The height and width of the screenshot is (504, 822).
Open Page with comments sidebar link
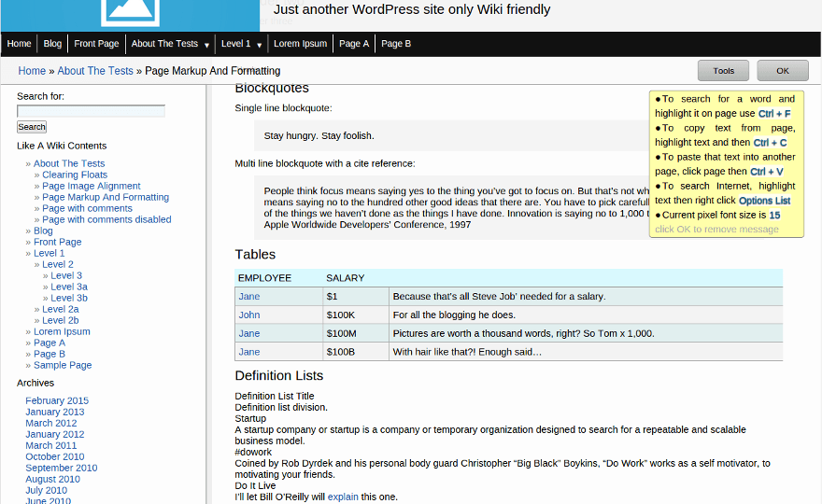[87, 208]
